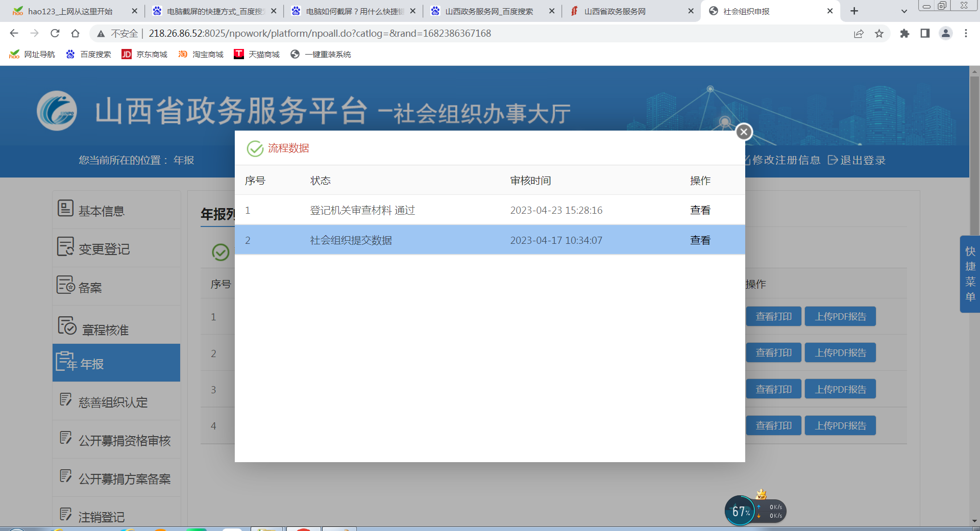The width and height of the screenshot is (980, 531).
Task: Select 备案 in the left menu
Action: [90, 288]
